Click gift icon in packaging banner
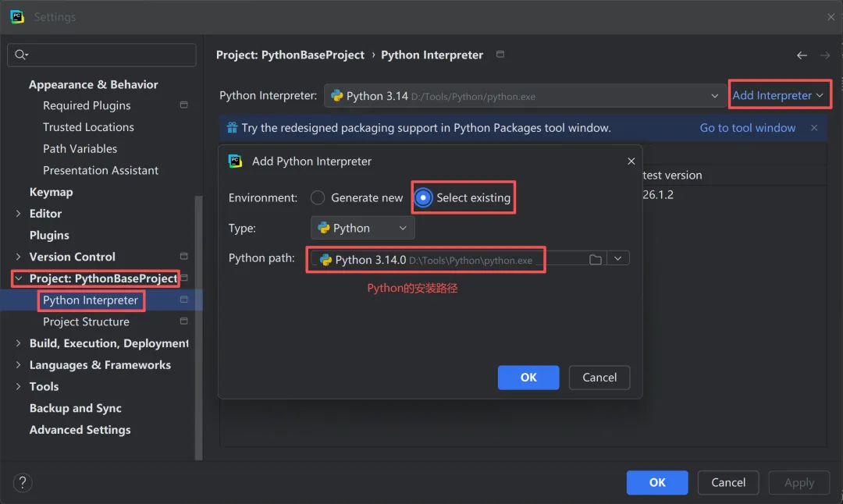Screen dimensions: 843x504 pos(232,127)
